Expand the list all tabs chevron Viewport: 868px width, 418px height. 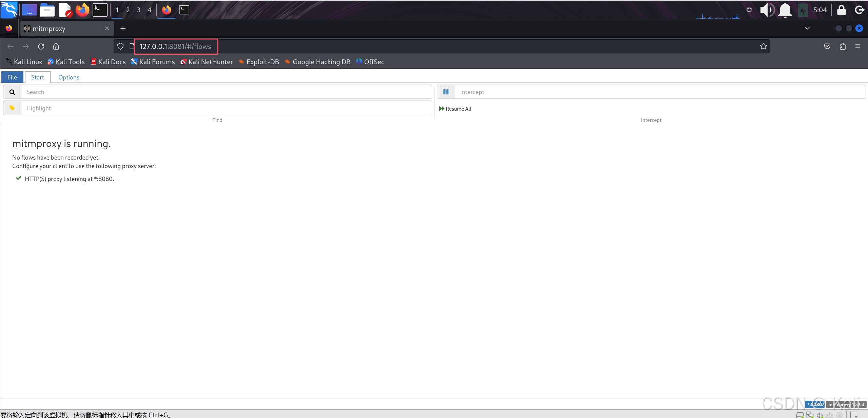tap(807, 28)
